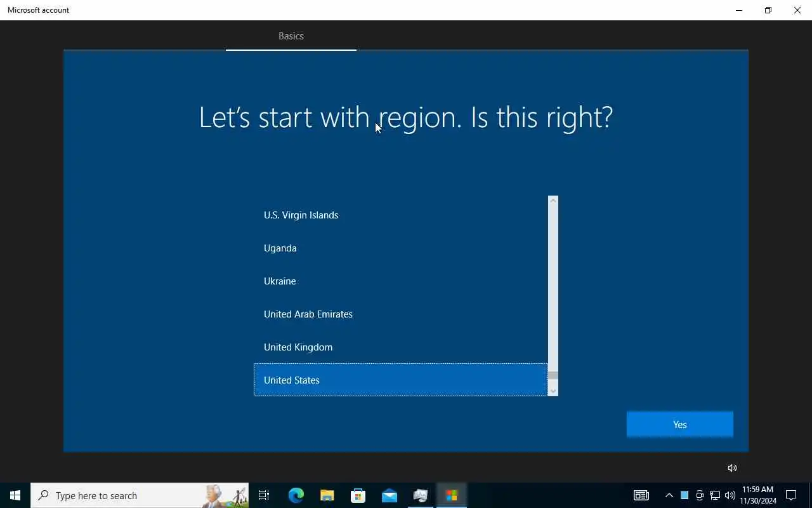Select U.S. Virgin Islands as the region

point(400,215)
